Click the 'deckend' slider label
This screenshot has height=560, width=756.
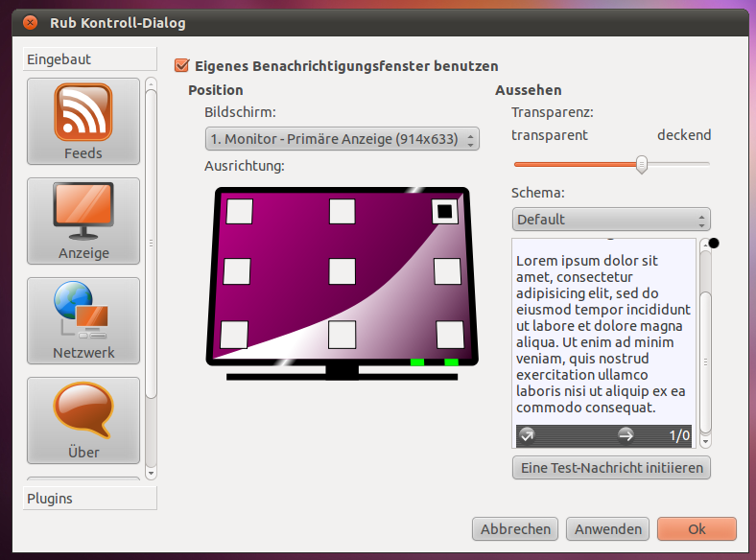point(684,135)
